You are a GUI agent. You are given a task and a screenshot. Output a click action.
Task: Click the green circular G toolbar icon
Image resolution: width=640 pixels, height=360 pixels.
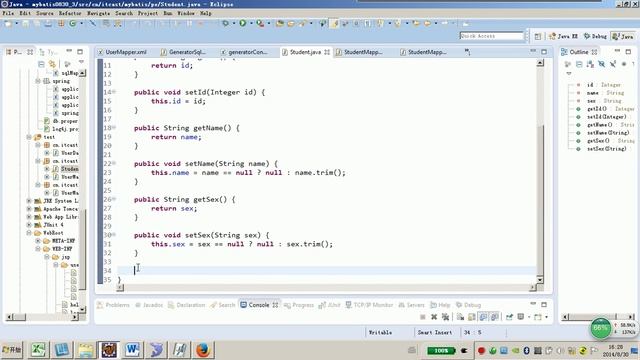coord(73,24)
